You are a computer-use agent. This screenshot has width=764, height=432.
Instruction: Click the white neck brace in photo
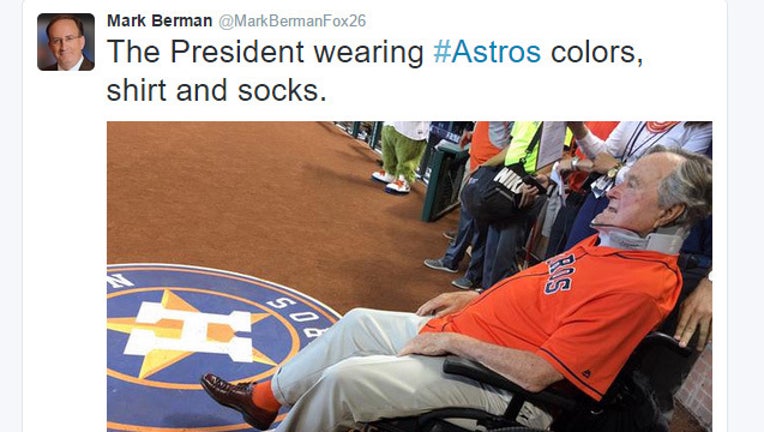coord(641,239)
